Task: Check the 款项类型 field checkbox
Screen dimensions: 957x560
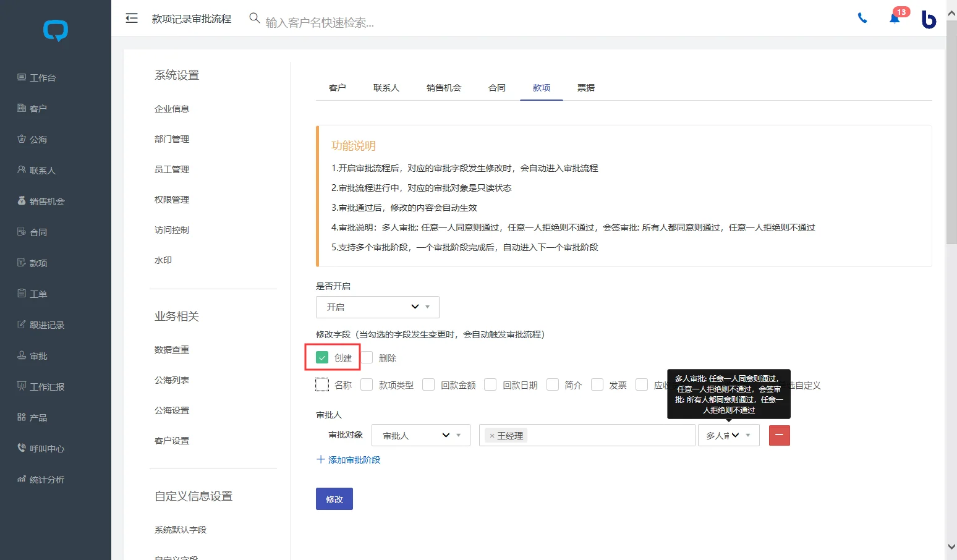Action: pos(367,384)
